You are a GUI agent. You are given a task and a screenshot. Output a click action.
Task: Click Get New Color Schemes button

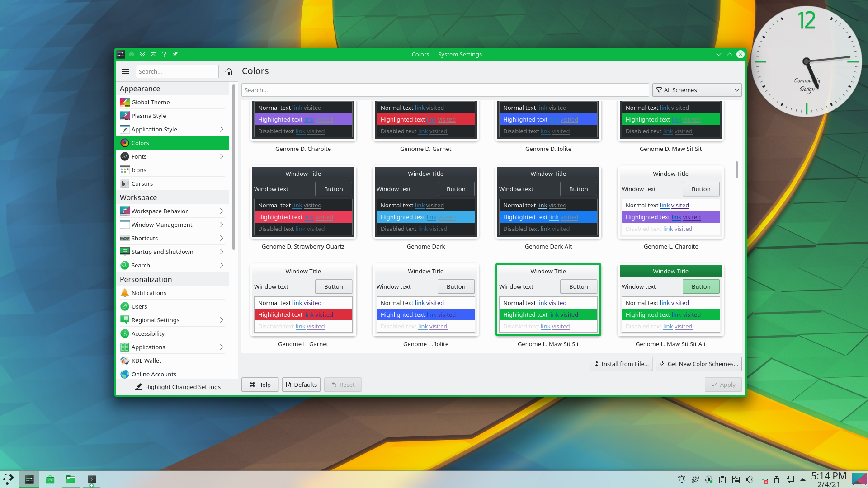pos(698,364)
